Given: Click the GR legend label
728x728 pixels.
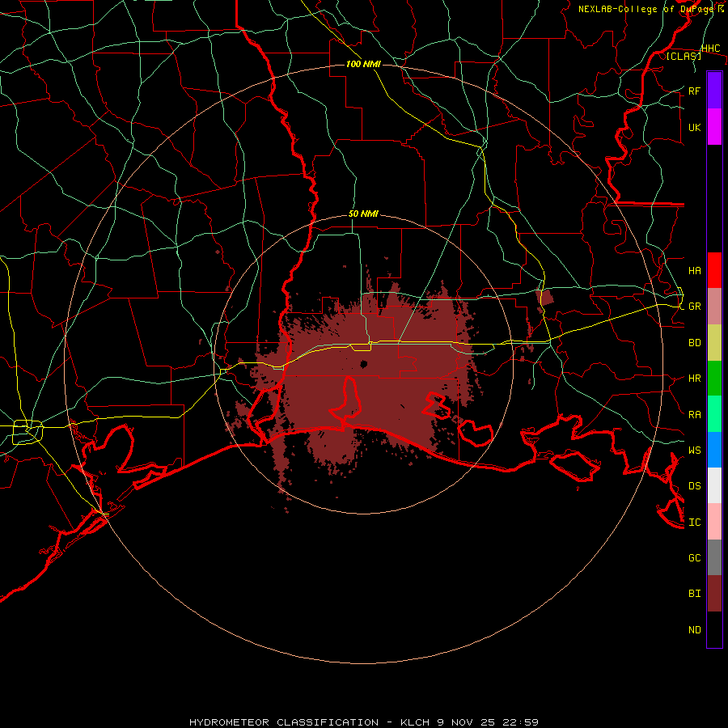Looking at the screenshot, I should coord(694,307).
